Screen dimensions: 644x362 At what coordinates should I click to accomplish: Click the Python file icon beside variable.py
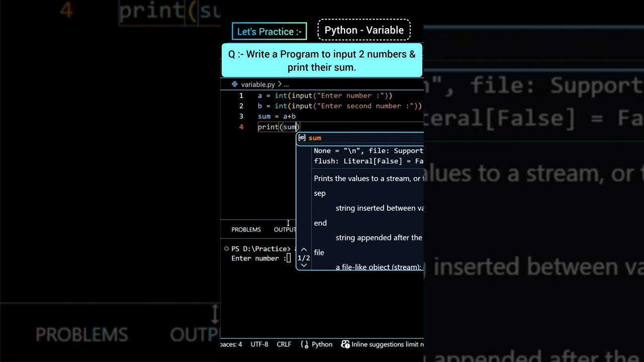[234, 84]
